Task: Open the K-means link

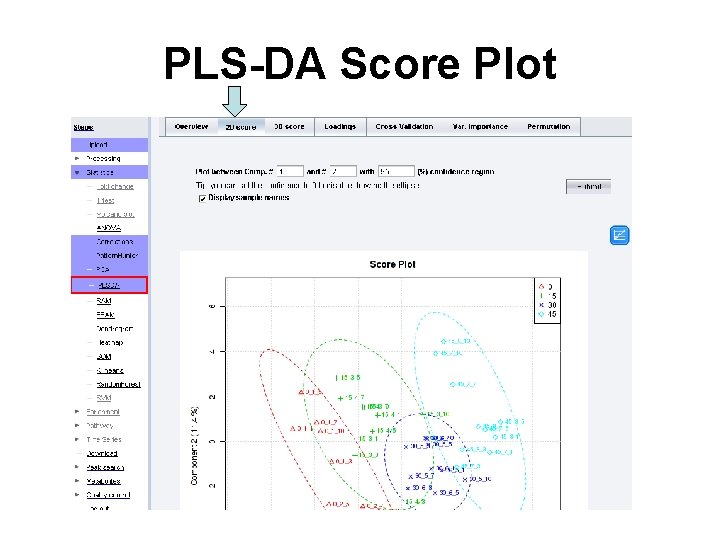Action: coord(110,371)
